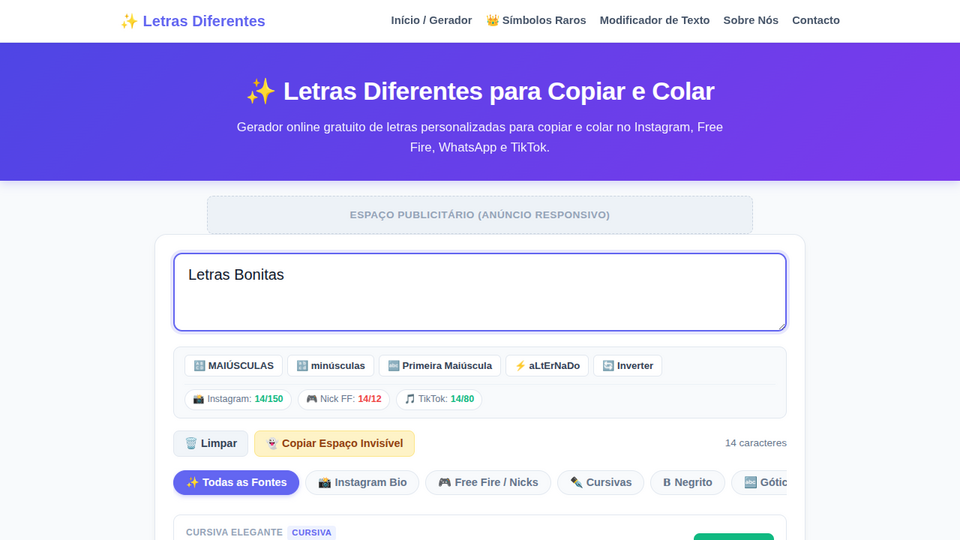Open the Início / Gerador nav link
Screen dimensions: 960x540
coord(431,20)
